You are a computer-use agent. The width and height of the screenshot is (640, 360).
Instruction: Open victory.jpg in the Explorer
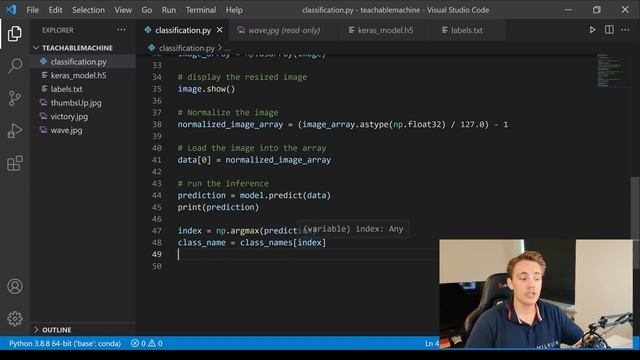[69, 116]
